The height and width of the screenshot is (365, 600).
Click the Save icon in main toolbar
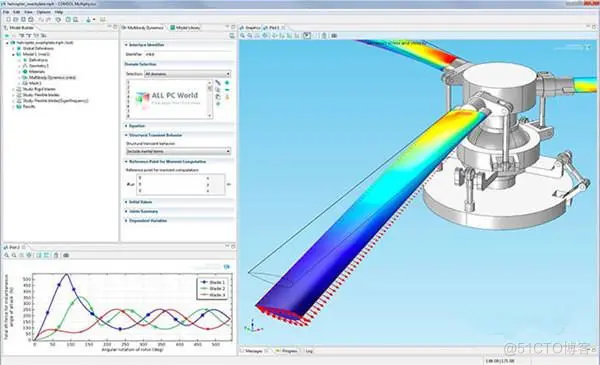[23, 20]
